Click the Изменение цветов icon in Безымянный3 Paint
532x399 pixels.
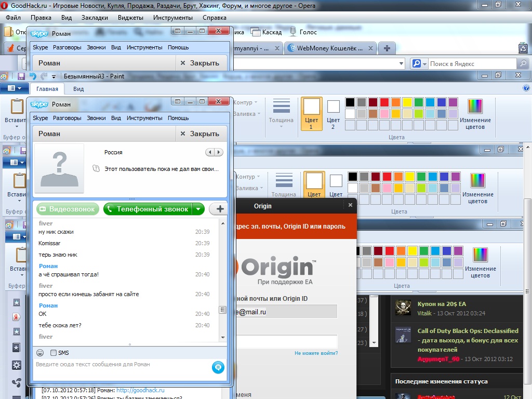point(475,106)
